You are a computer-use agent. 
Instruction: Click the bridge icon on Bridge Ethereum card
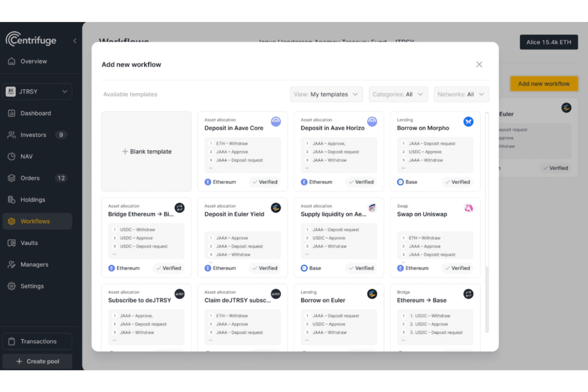coord(180,208)
